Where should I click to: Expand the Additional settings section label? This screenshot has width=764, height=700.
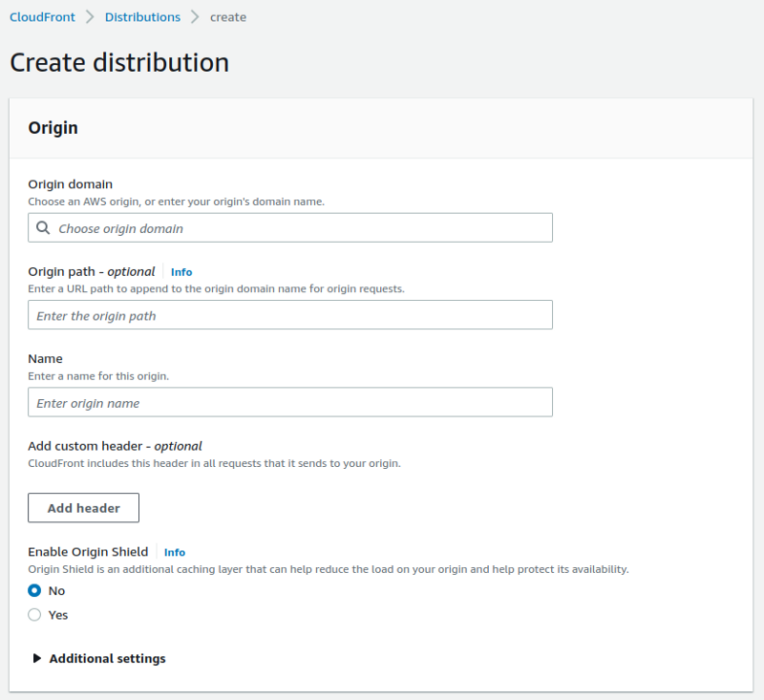107,659
